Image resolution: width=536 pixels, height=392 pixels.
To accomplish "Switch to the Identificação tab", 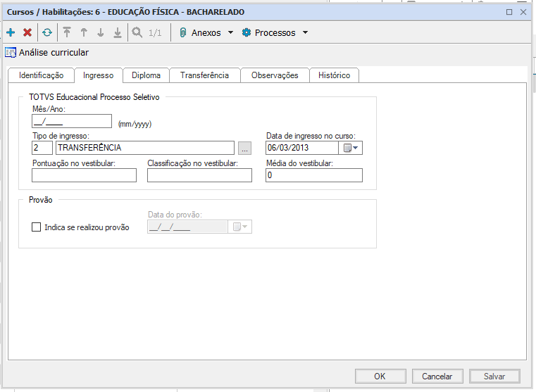I will point(41,75).
